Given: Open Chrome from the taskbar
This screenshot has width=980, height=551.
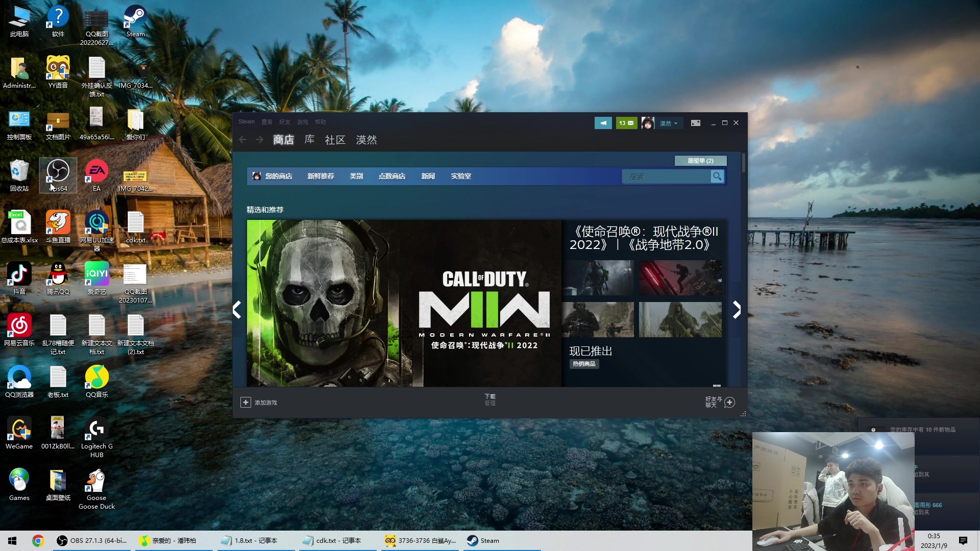Looking at the screenshot, I should (x=38, y=541).
